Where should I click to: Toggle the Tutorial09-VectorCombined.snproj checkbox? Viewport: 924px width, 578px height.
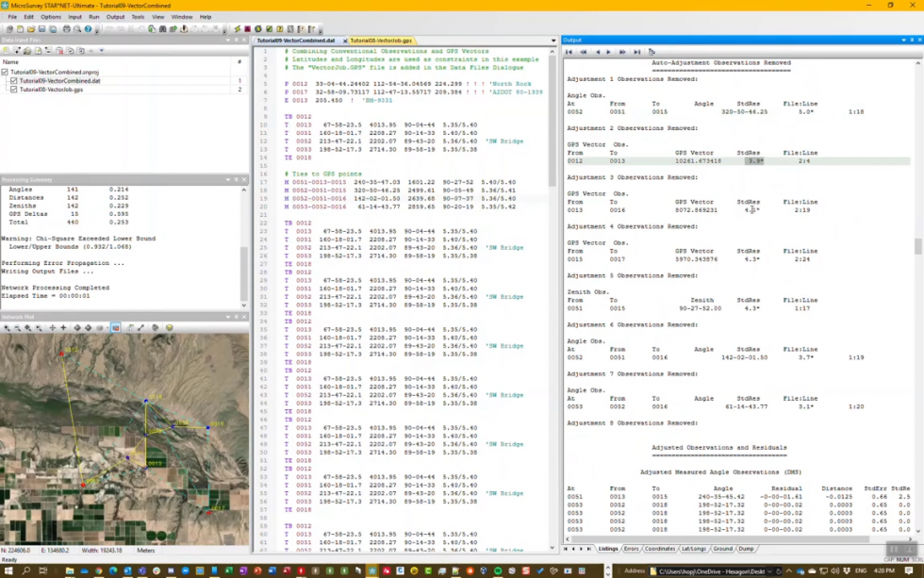point(5,73)
